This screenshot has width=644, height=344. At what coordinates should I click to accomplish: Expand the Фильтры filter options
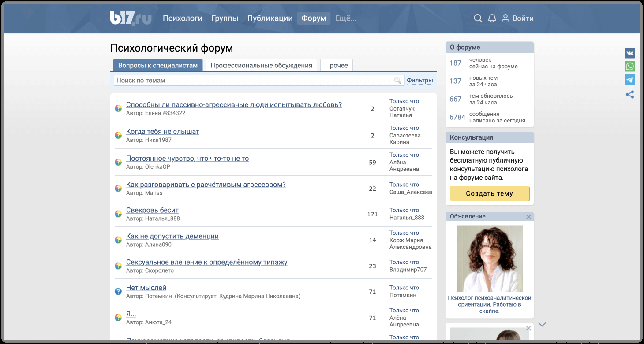419,80
